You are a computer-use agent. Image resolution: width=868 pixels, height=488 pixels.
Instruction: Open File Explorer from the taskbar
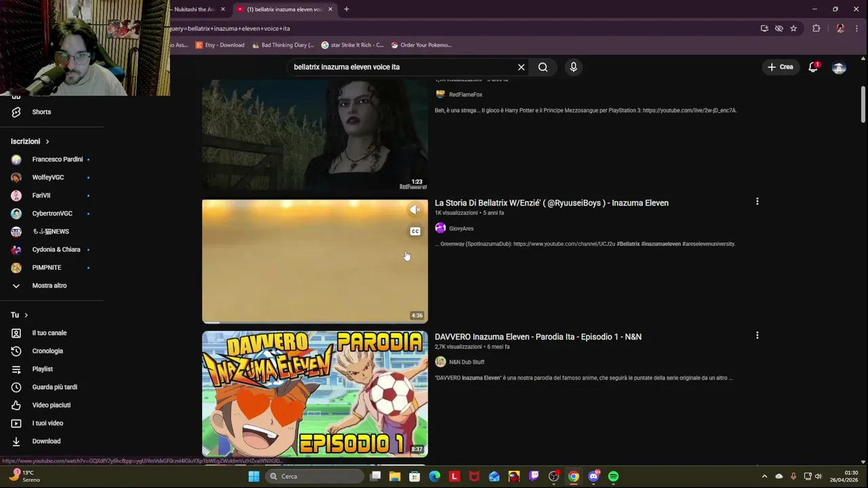pos(395,476)
